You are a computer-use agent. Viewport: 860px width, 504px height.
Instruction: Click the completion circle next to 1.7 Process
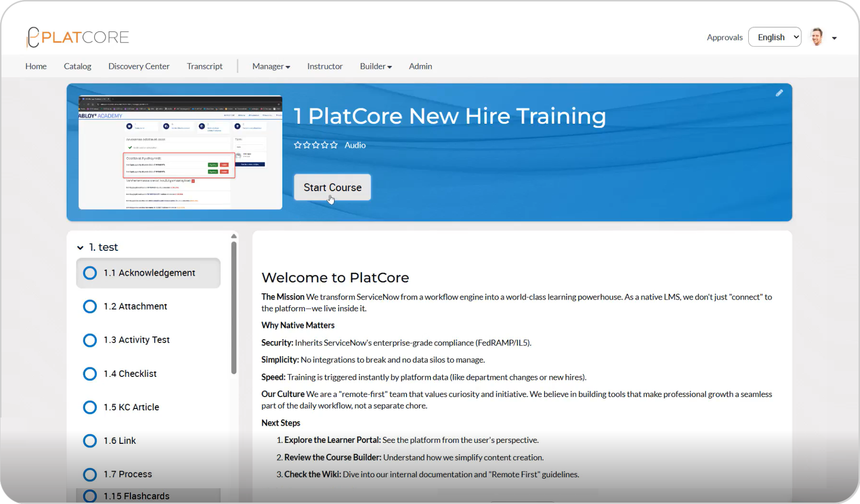pos(90,474)
